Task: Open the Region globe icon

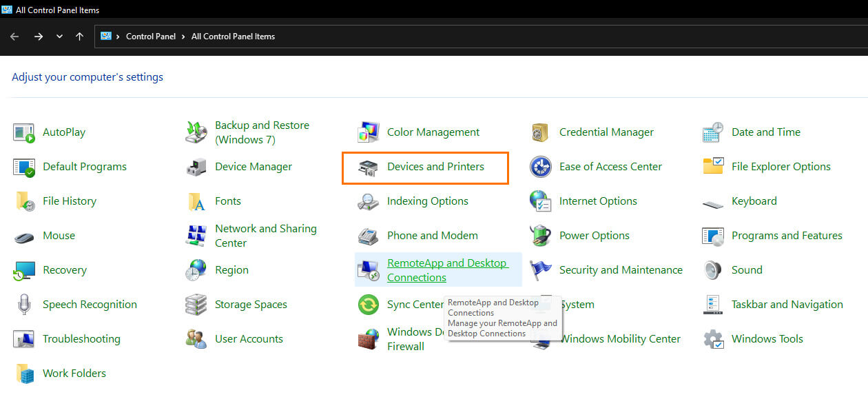Action: pos(196,270)
